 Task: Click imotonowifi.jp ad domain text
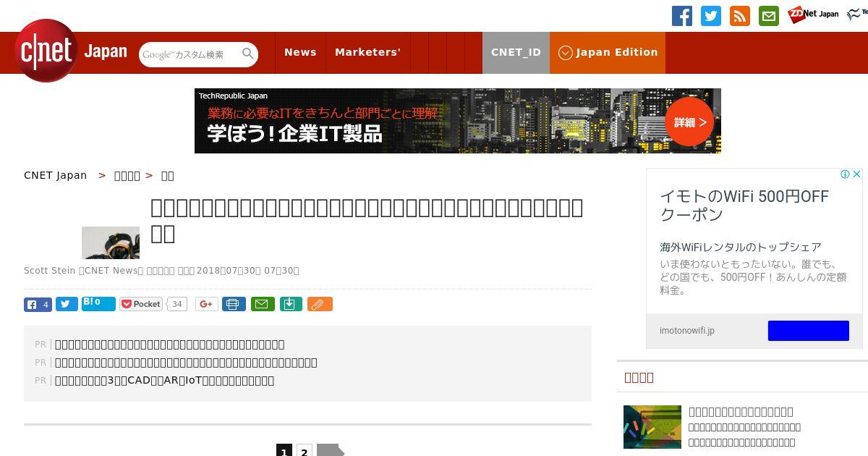click(x=686, y=331)
